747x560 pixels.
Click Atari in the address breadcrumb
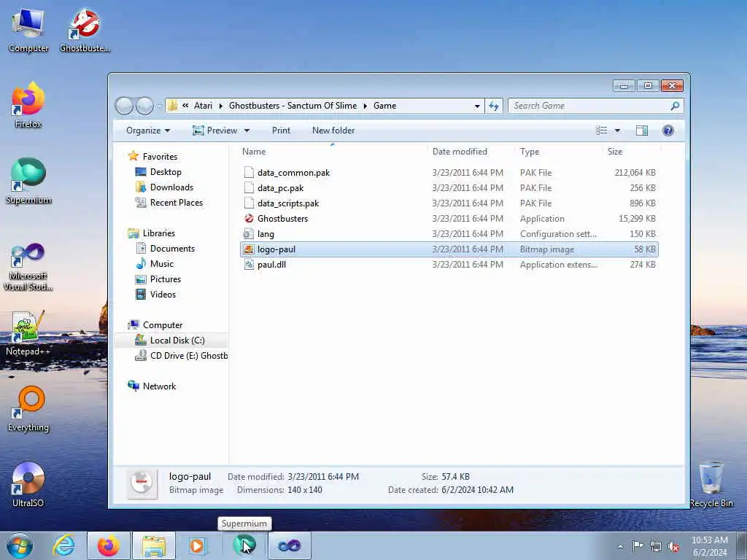tap(203, 106)
